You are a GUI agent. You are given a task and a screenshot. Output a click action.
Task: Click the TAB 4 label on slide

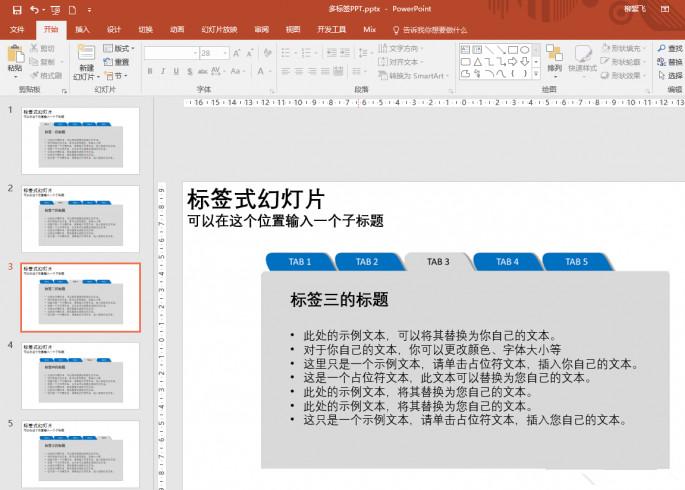pyautogui.click(x=508, y=262)
